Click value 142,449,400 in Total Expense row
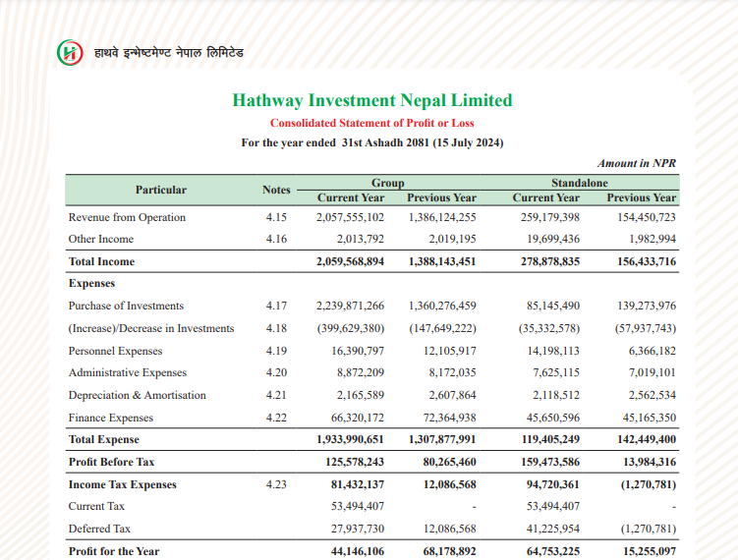The height and width of the screenshot is (560, 738). pyautogui.click(x=647, y=439)
